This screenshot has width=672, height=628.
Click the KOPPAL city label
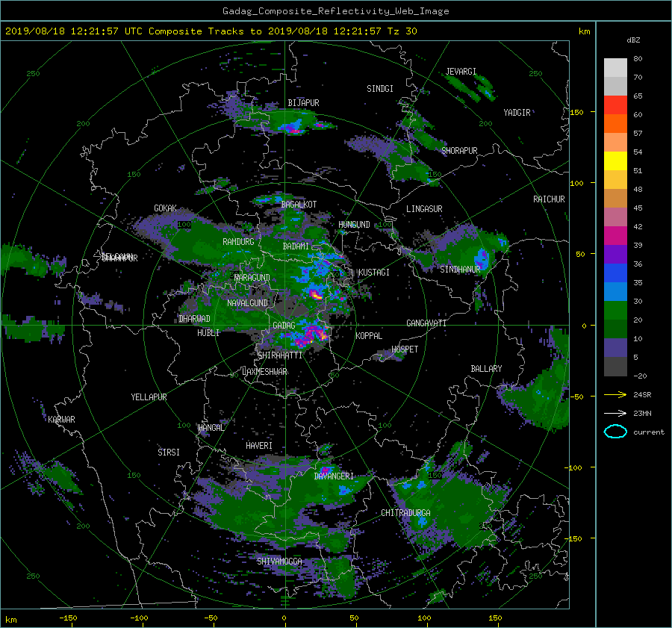[x=369, y=336]
